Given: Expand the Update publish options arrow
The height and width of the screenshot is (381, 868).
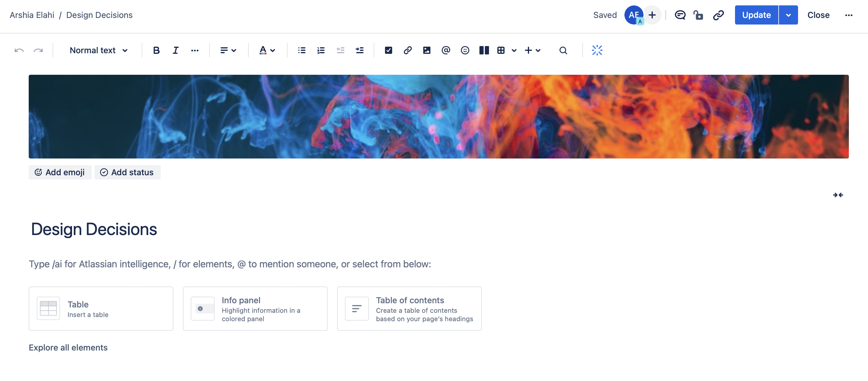Looking at the screenshot, I should pos(788,15).
